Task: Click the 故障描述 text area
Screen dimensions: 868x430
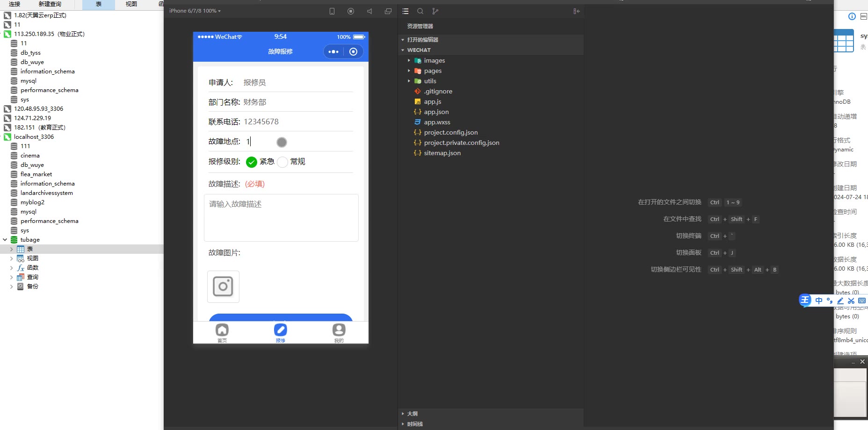Action: (281, 218)
